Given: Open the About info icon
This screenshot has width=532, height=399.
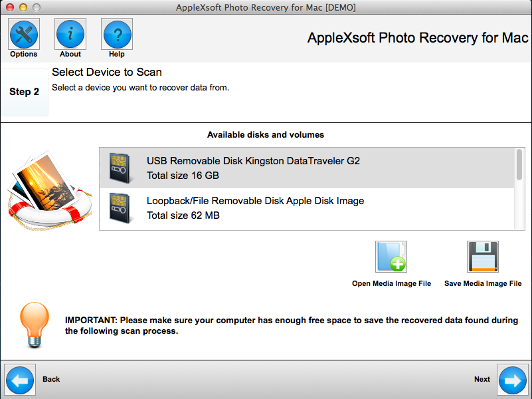Looking at the screenshot, I should point(70,34).
